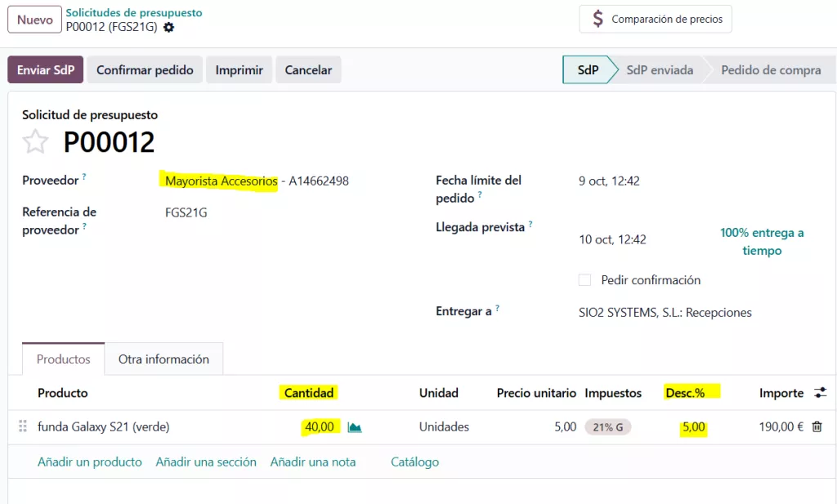The height and width of the screenshot is (504, 837).
Task: Click the help mark next to Proveedor
Action: point(84,176)
